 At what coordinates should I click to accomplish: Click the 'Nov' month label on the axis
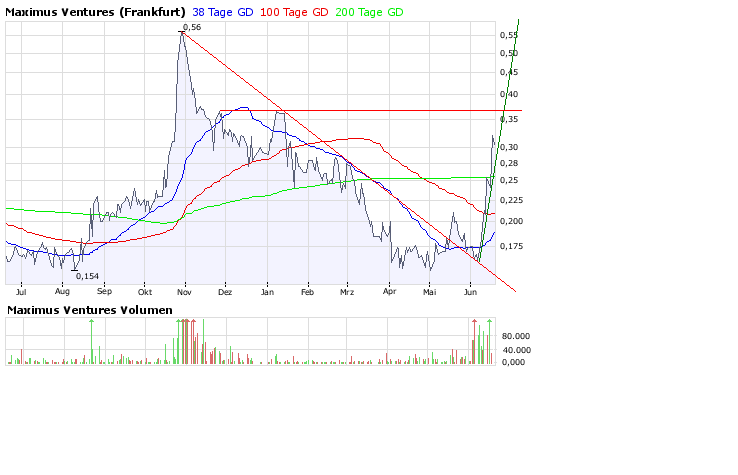[184, 292]
